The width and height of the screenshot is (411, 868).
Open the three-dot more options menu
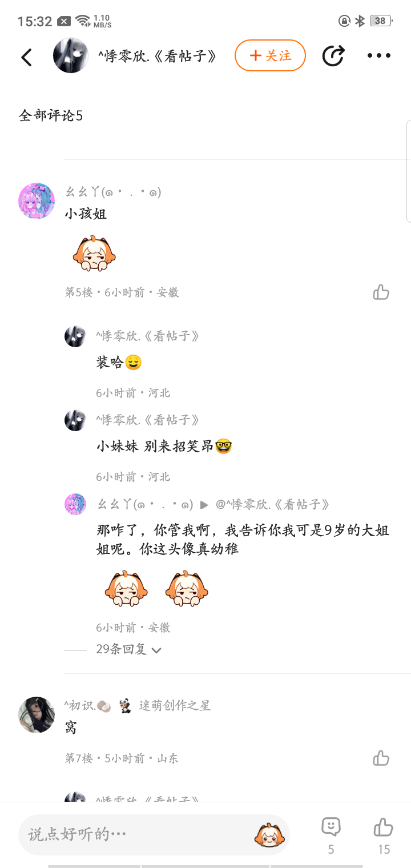point(378,56)
